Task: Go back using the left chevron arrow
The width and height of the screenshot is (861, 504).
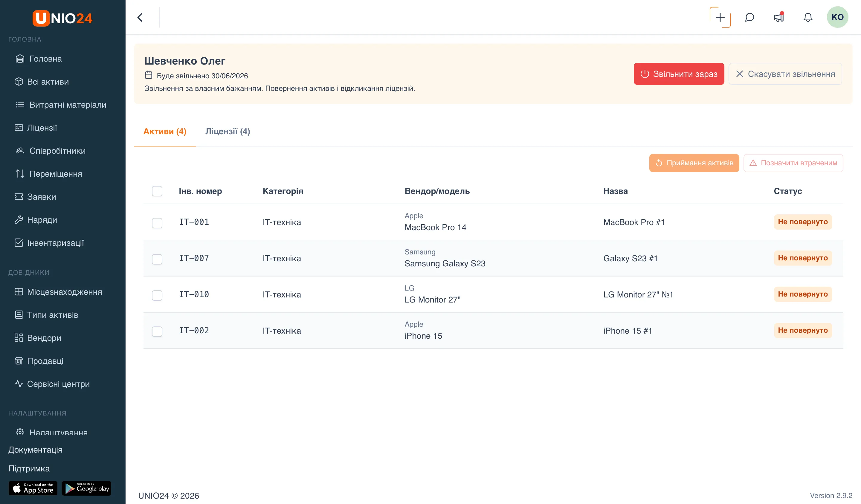Action: [x=140, y=17]
